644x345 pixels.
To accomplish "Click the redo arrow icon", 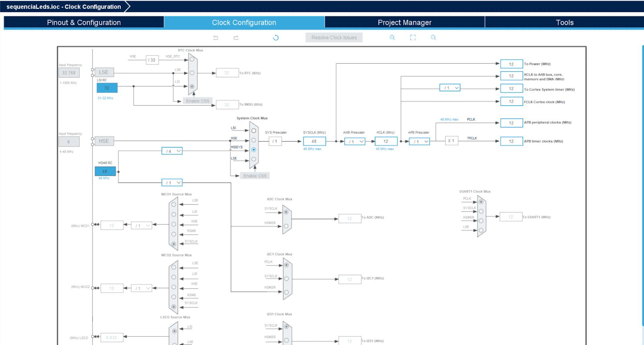I will tap(236, 38).
